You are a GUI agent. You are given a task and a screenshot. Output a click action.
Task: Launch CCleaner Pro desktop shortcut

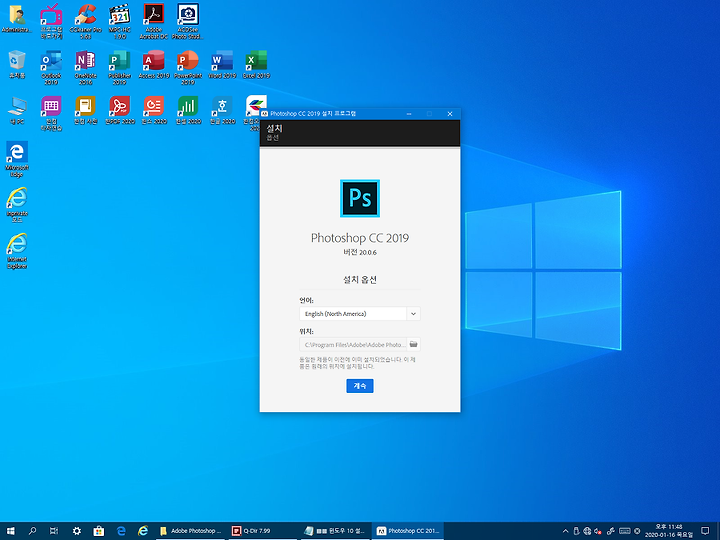85,21
